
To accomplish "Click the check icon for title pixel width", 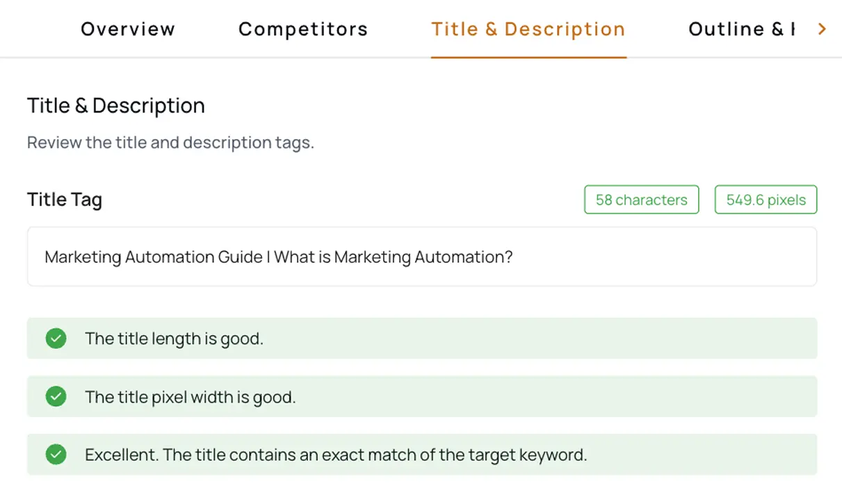I will [56, 397].
